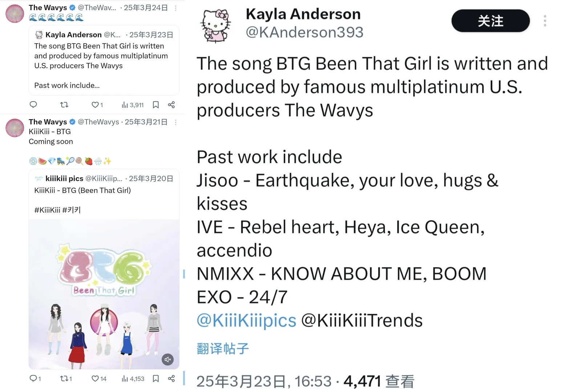Like the Wavys March 24 post

point(97,105)
